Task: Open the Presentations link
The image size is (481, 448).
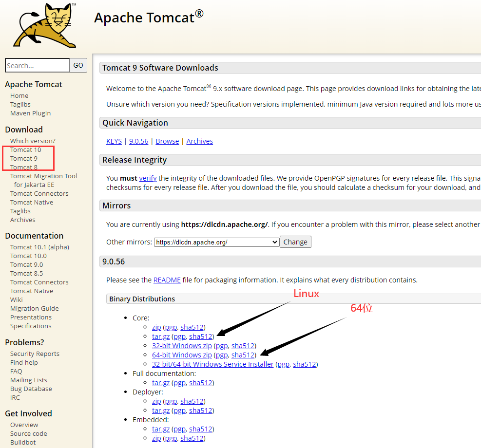Action: coord(31,317)
